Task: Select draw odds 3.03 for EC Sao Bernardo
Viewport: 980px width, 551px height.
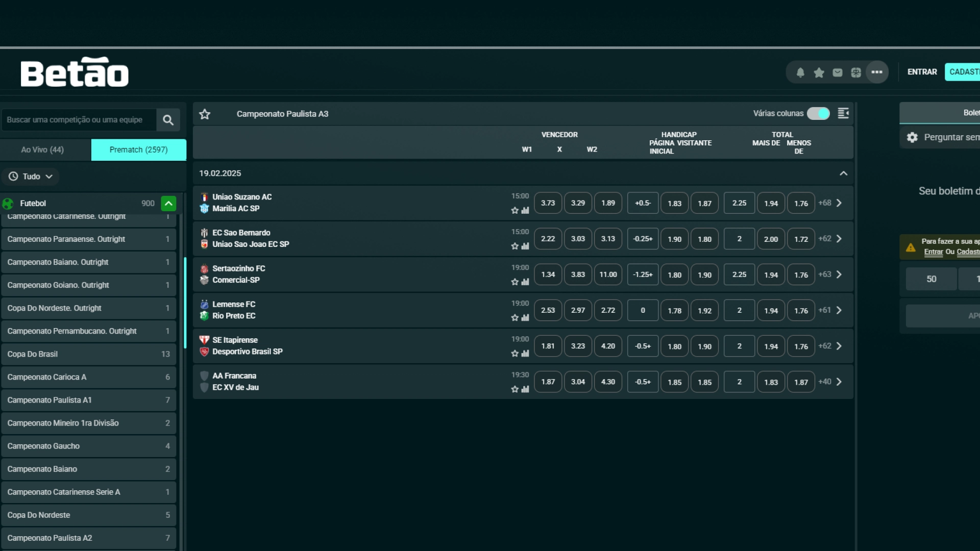Action: [x=578, y=239]
